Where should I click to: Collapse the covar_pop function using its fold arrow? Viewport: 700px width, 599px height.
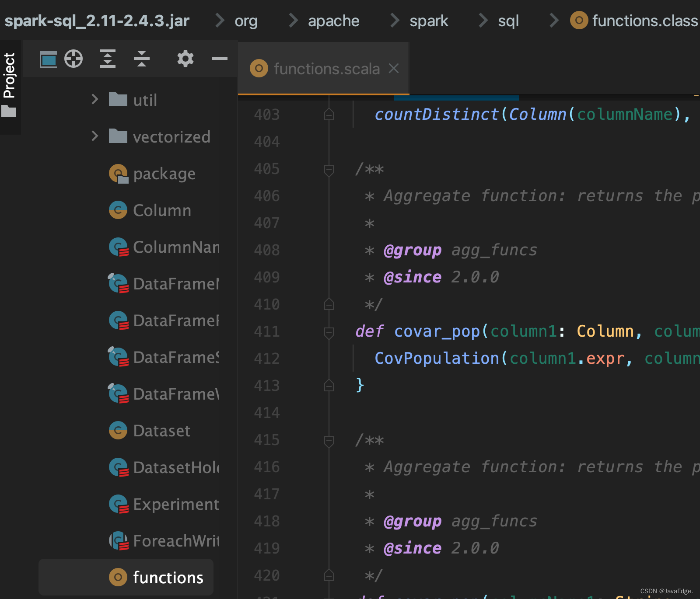329,331
